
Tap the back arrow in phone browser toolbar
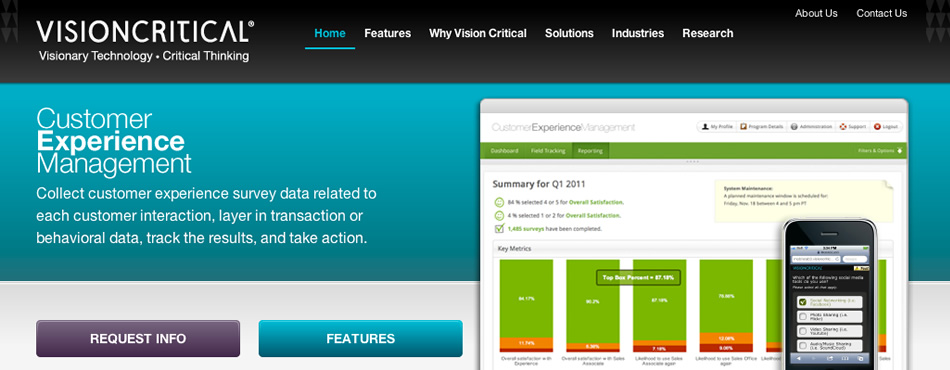798,358
